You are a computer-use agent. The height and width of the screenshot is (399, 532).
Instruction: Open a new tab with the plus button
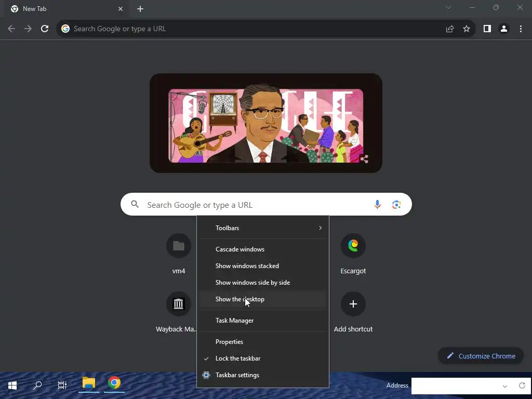click(x=140, y=9)
